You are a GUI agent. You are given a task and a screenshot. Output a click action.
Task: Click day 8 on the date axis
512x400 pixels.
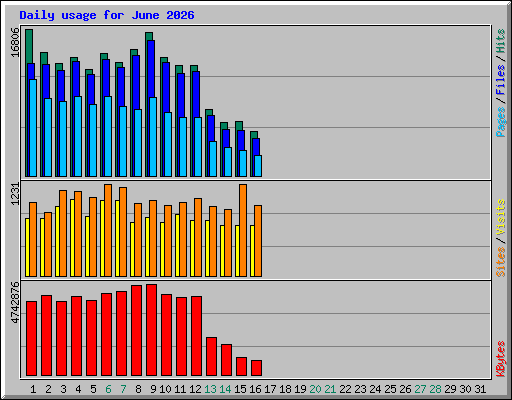click(x=138, y=389)
